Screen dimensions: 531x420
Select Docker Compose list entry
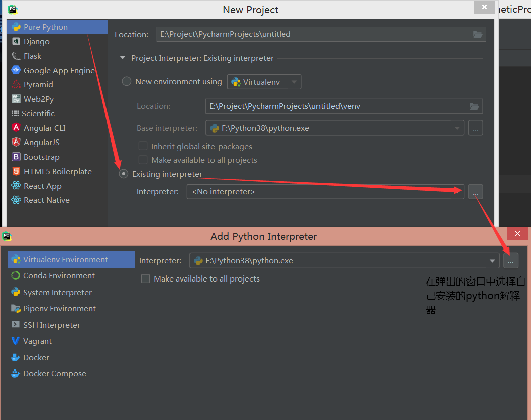point(71,373)
